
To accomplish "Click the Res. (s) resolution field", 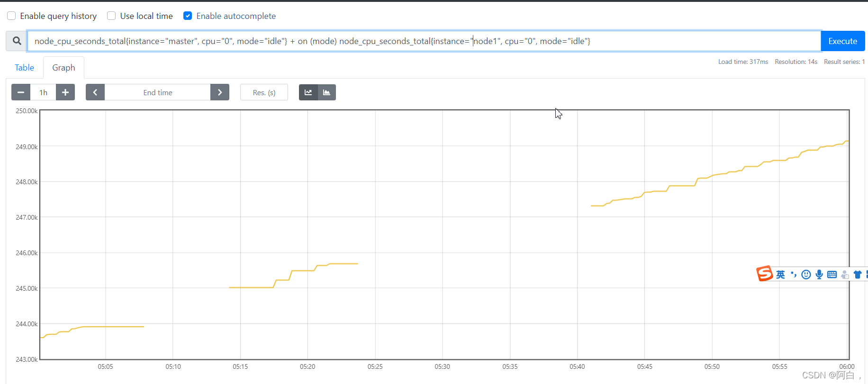I will (264, 92).
